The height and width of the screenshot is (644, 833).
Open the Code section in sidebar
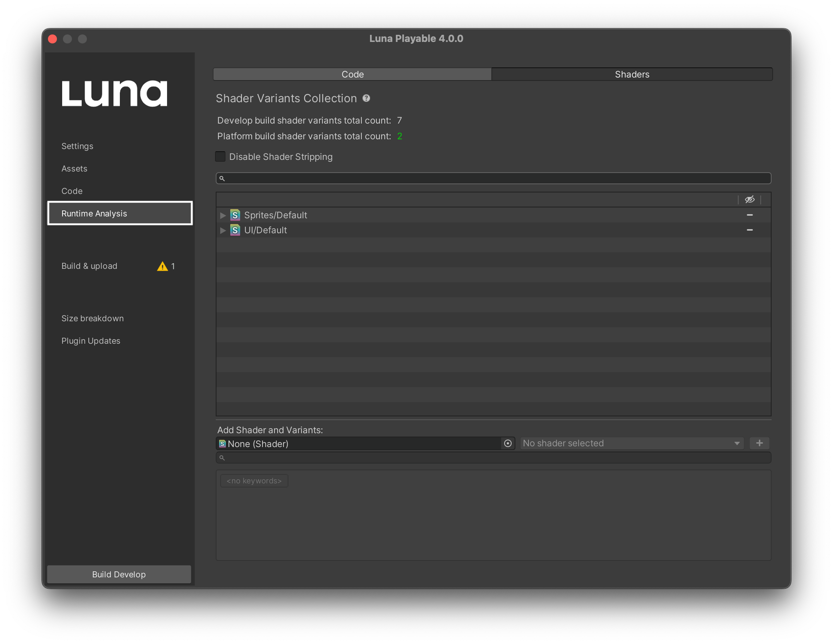coord(72,191)
